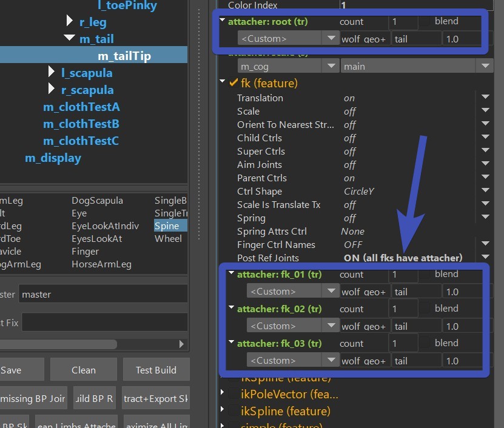The height and width of the screenshot is (428, 504).
Task: Toggle blend checkbox for attacher fk_03
Action: [x=426, y=343]
